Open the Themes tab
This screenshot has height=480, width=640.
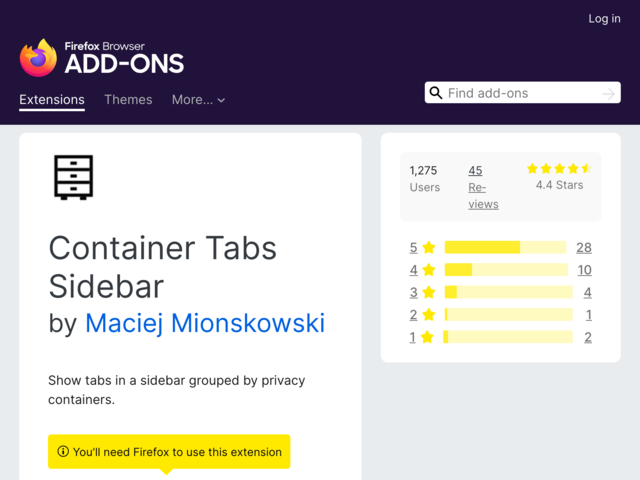(x=128, y=100)
